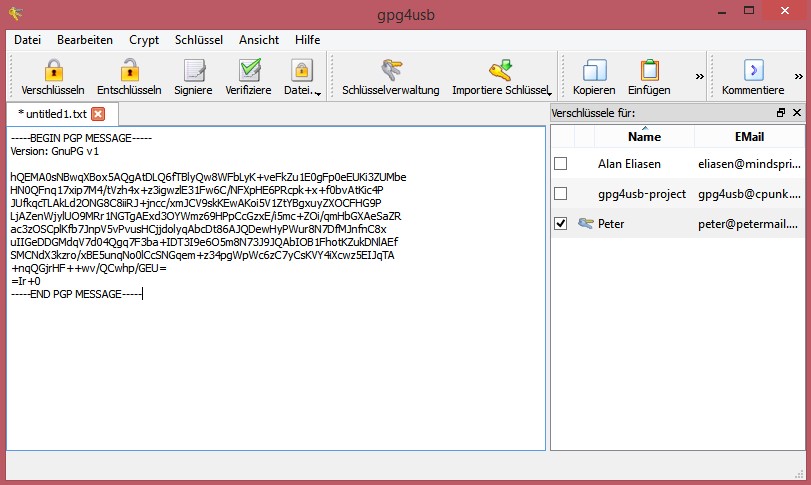Expand hidden toolbar items after Einfügen
Image resolution: width=811 pixels, height=485 pixels.
coord(699,76)
